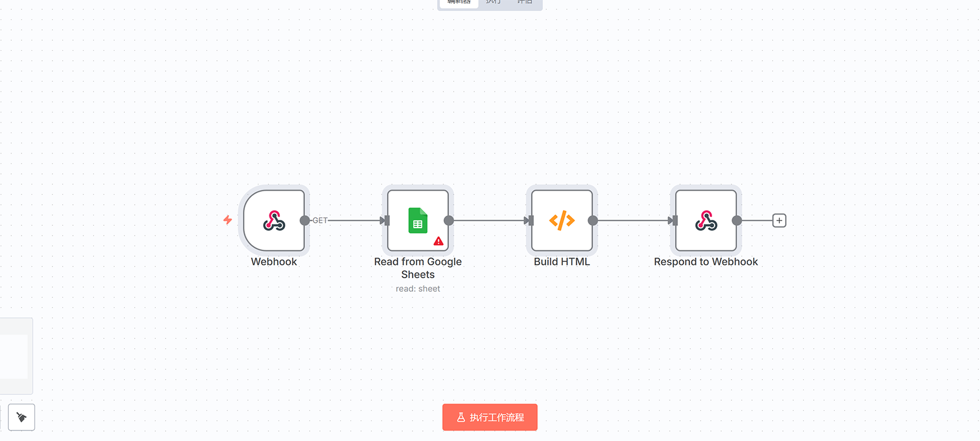Click the red warning triangle on Google Sheets node
This screenshot has width=980, height=441.
point(438,241)
